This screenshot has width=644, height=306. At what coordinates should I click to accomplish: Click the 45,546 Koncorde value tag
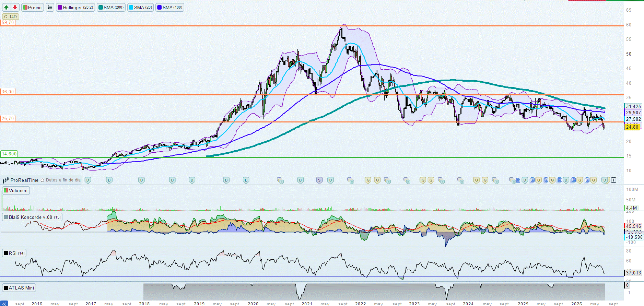633,226
